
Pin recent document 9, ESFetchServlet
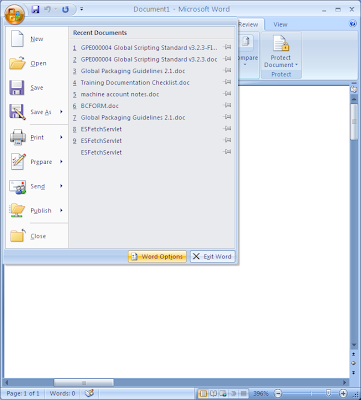coord(228,141)
